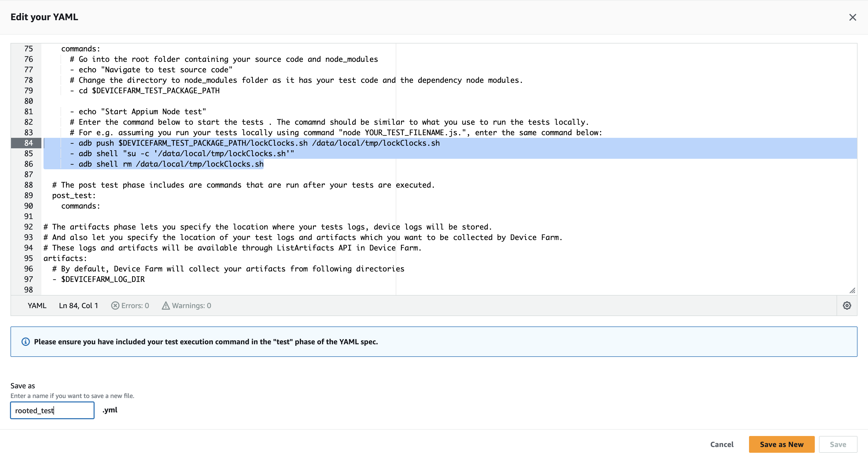Click the YAML language indicator in status bar

(37, 306)
